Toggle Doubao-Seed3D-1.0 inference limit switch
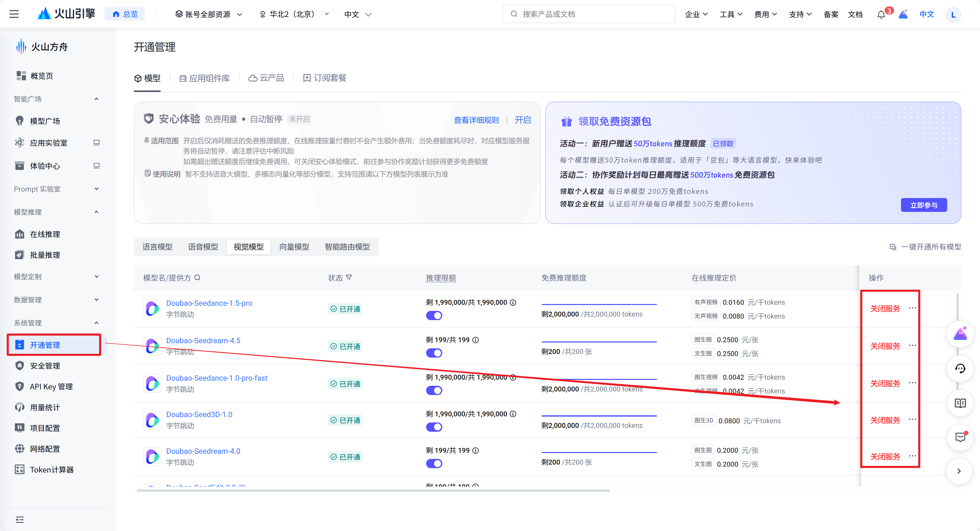The height and width of the screenshot is (531, 980). click(434, 427)
